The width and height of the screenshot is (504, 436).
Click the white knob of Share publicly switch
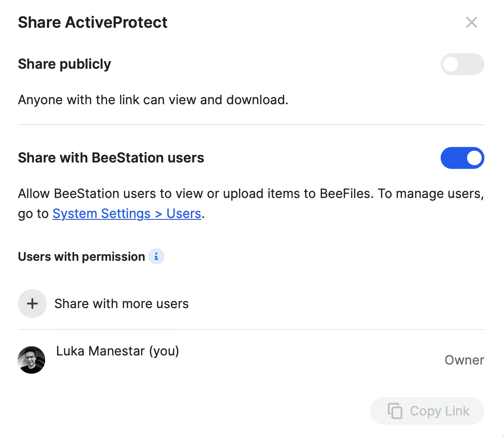451,64
